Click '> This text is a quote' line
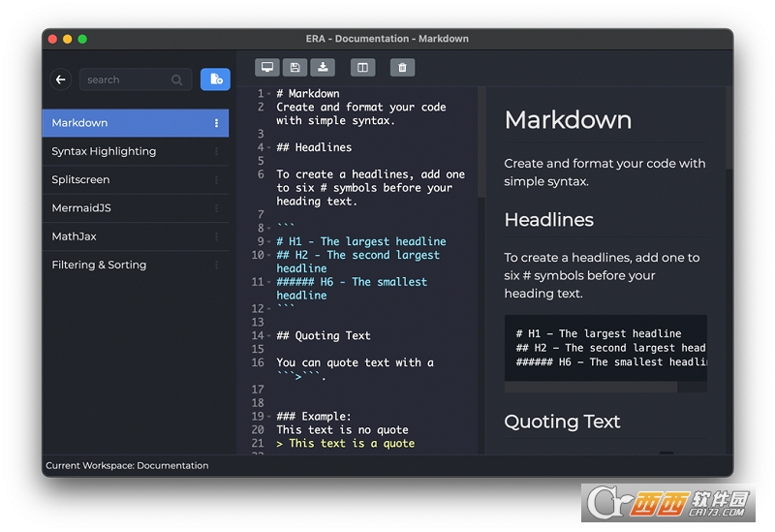The height and width of the screenshot is (532, 775). coord(346,444)
